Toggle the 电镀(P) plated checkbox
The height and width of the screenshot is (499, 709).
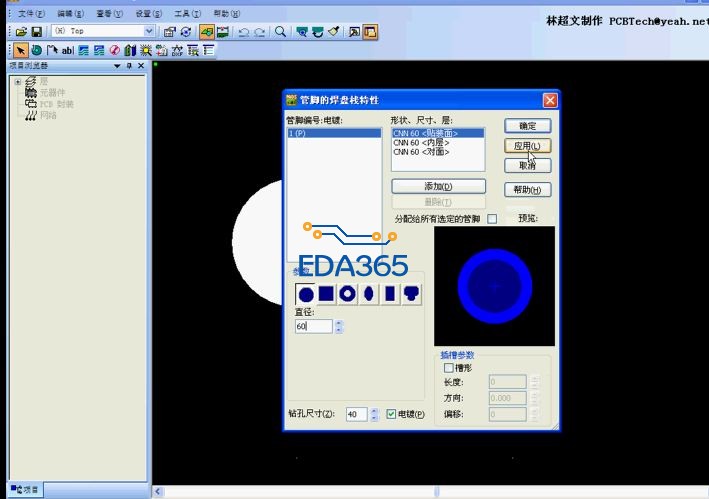click(x=391, y=414)
